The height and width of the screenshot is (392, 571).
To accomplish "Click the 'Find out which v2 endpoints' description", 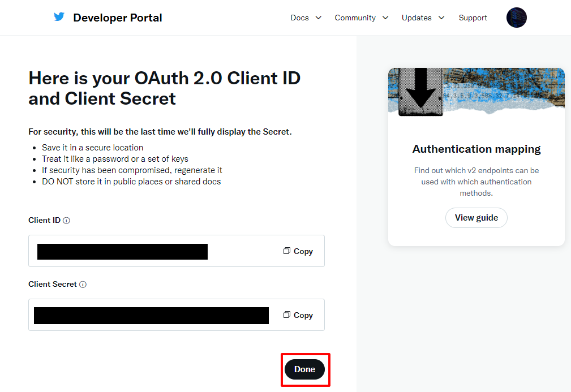I will pos(476,182).
